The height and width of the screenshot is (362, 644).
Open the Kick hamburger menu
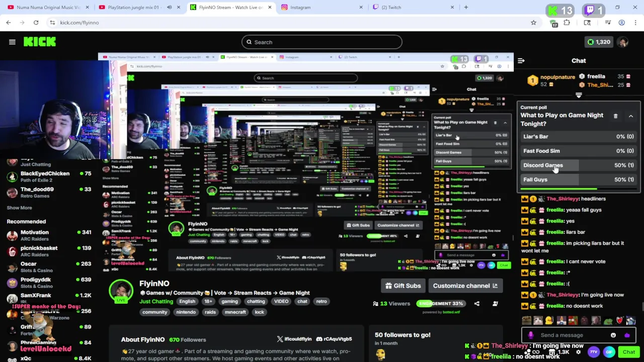click(x=12, y=42)
